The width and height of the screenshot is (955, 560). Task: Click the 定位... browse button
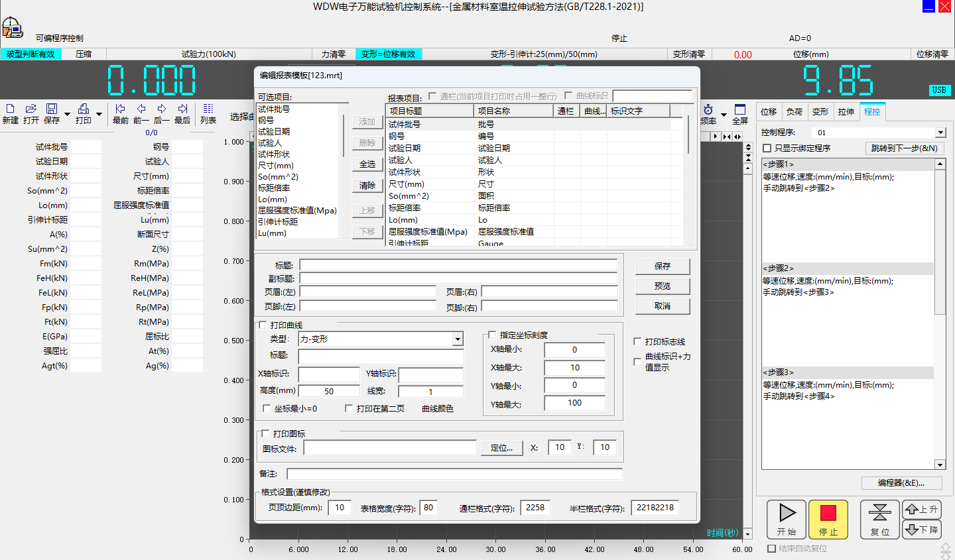tap(501, 448)
